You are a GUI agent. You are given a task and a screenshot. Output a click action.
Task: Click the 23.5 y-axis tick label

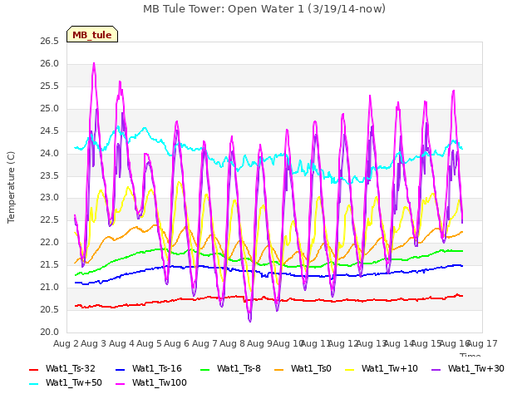[x=50, y=175]
